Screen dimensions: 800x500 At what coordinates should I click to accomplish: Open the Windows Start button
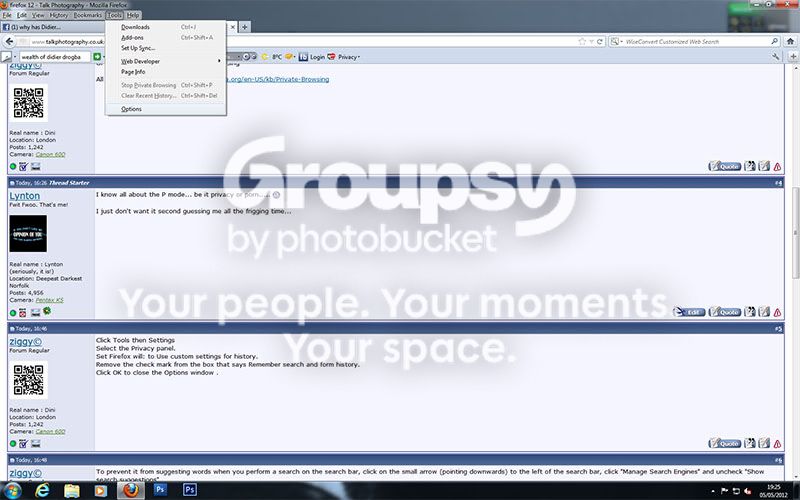click(11, 491)
